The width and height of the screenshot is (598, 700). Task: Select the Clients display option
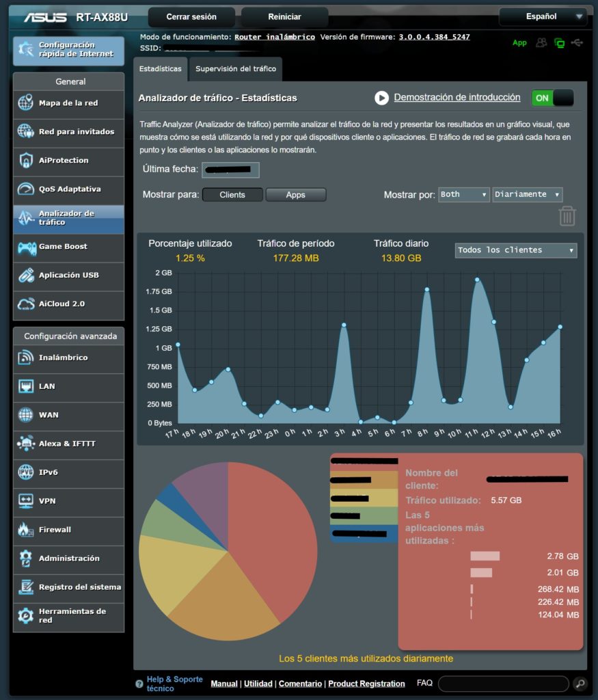click(232, 195)
